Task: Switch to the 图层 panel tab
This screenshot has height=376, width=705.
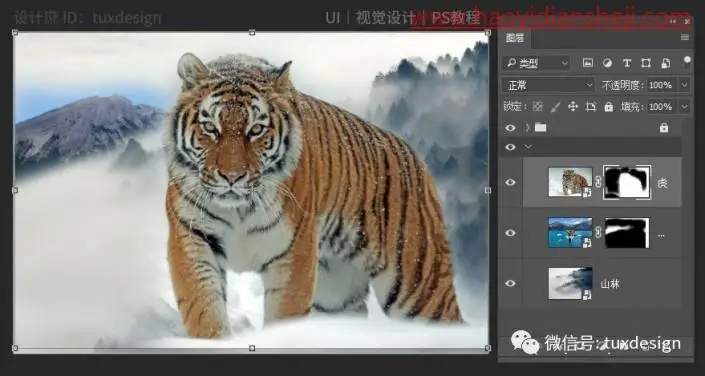Action: click(x=515, y=38)
